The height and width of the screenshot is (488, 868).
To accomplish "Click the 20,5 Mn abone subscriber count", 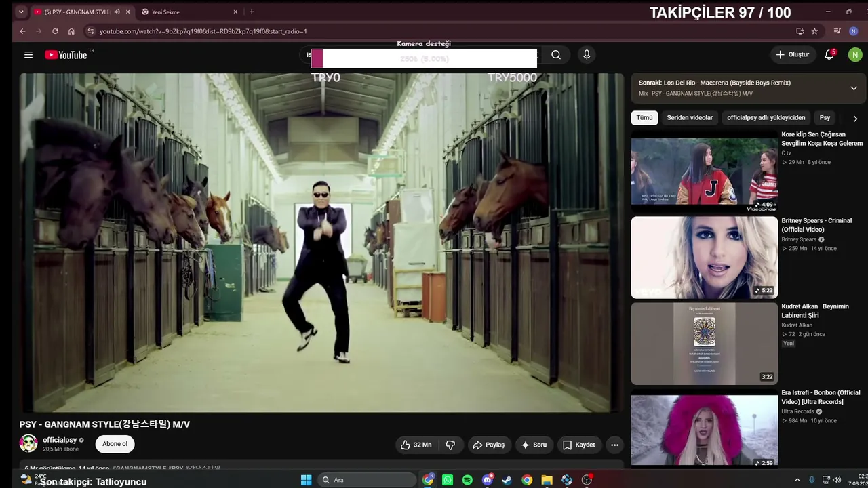I will 61,449.
